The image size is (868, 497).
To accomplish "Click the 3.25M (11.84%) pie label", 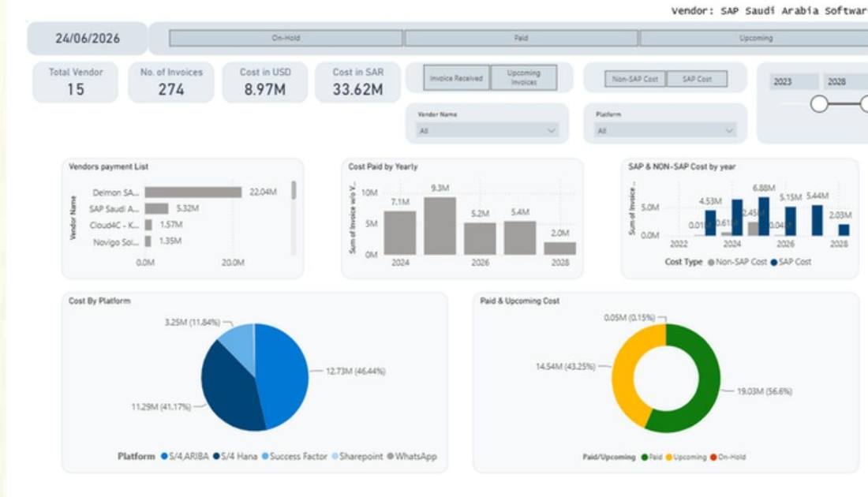I will (x=193, y=322).
